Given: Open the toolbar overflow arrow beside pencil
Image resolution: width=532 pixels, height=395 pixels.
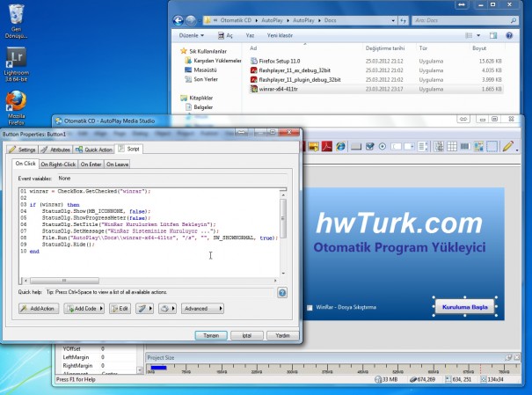Looking at the screenshot, I should (517, 150).
